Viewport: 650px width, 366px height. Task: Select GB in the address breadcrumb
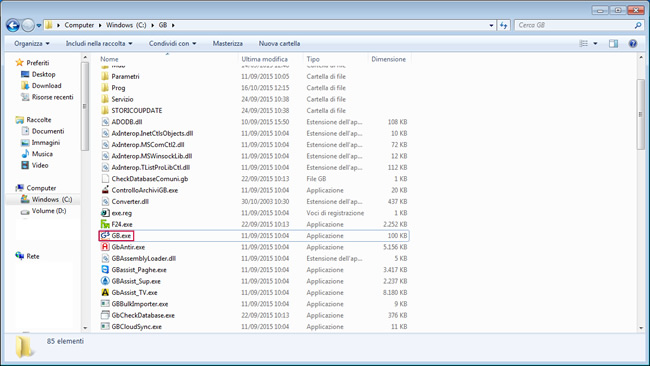coord(163,25)
